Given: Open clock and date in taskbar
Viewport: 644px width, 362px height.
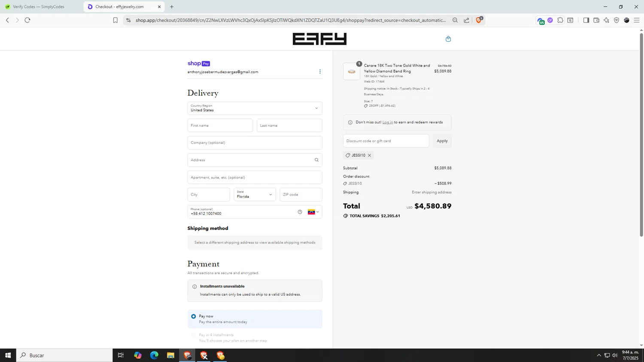Looking at the screenshot, I should click(630, 355).
